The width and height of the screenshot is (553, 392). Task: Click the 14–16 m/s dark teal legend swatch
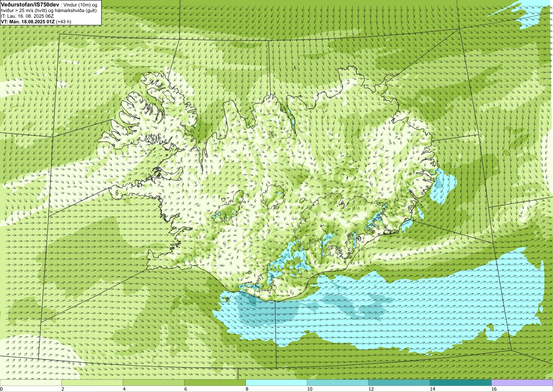(x=461, y=383)
